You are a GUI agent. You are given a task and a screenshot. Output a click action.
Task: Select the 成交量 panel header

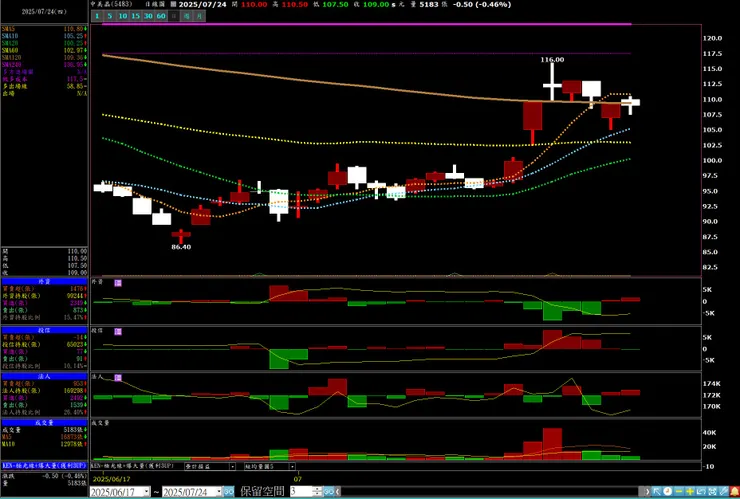[44, 423]
